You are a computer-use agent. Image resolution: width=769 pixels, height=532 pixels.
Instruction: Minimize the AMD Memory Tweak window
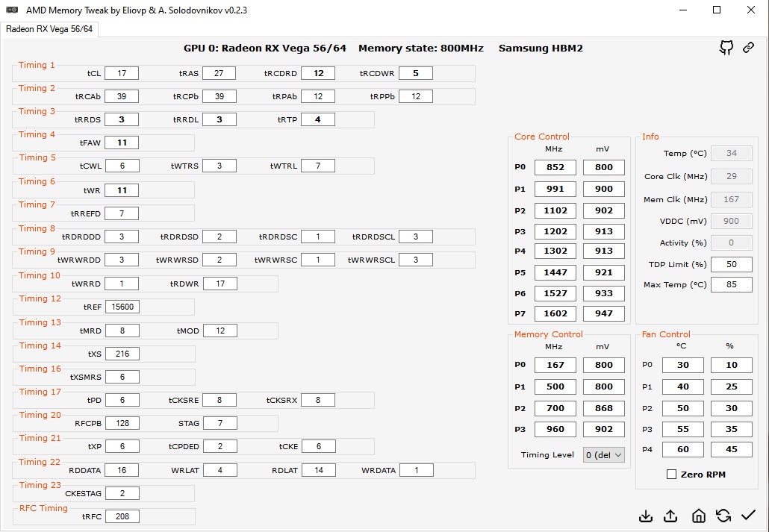click(x=683, y=10)
